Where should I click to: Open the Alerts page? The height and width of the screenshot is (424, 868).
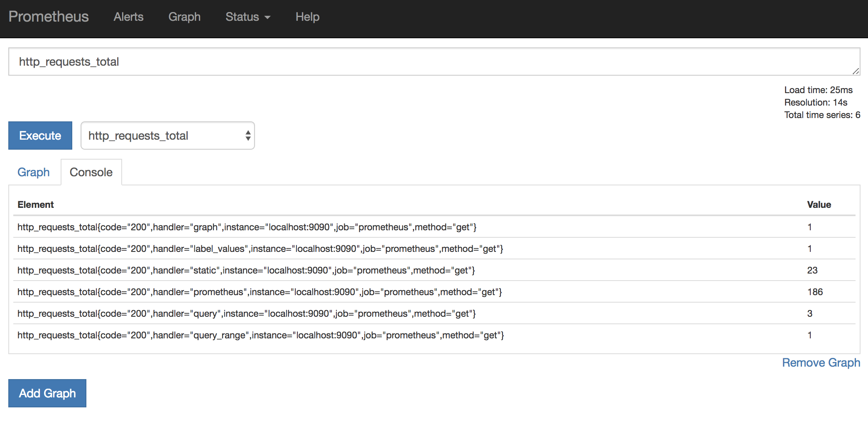coord(128,17)
